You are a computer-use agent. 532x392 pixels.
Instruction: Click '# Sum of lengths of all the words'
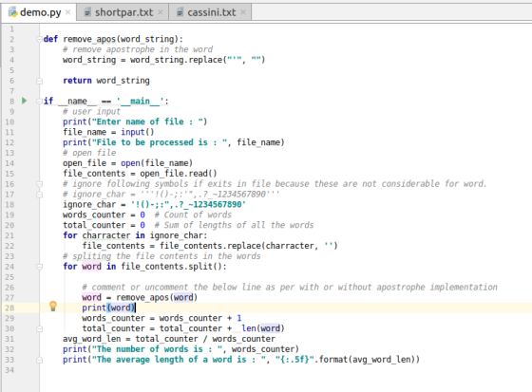click(x=234, y=225)
